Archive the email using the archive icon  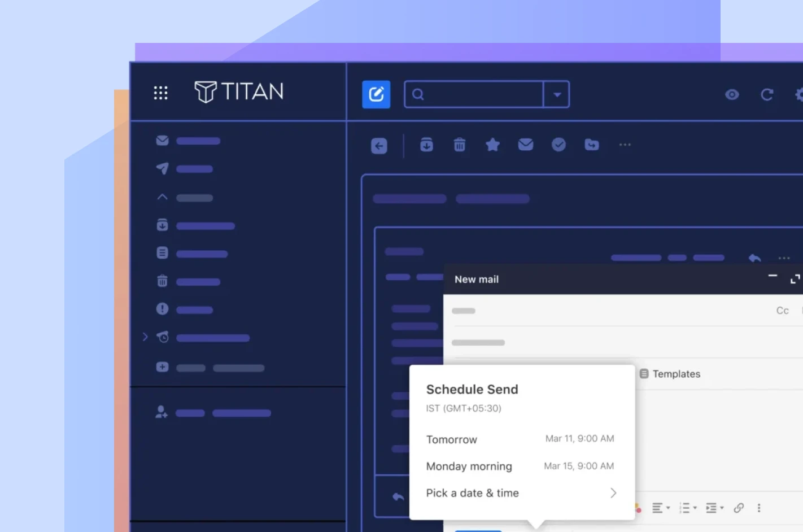(427, 145)
